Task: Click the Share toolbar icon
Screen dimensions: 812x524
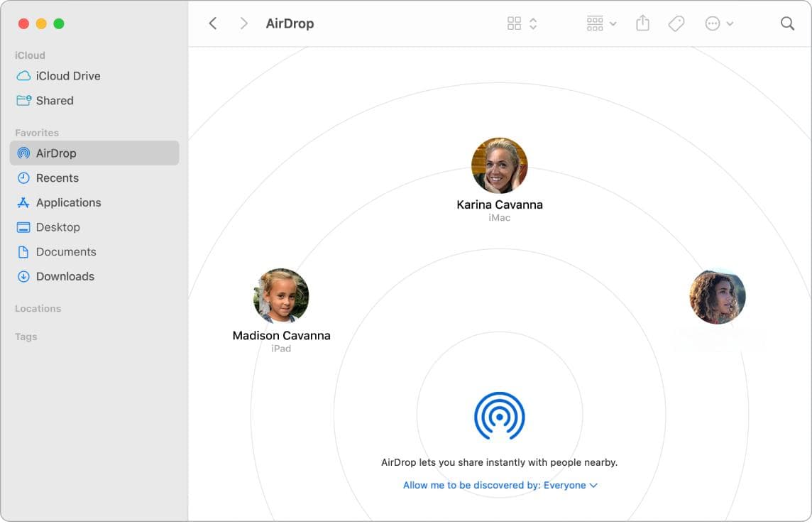Action: click(642, 23)
